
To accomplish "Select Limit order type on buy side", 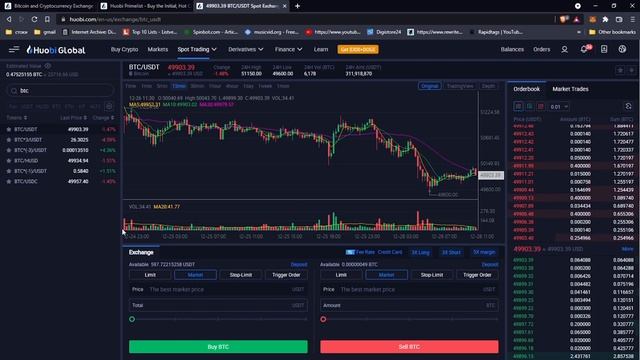I will 150,275.
